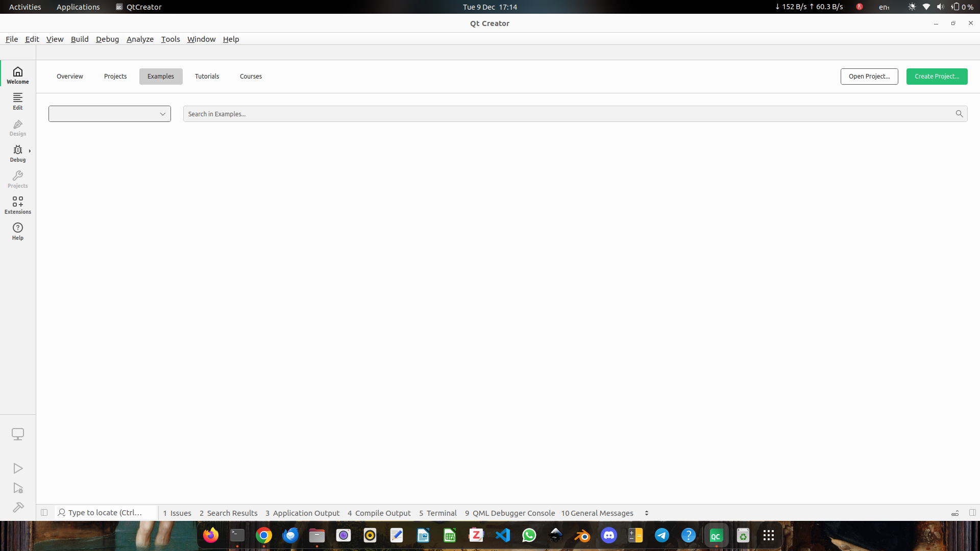The width and height of the screenshot is (980, 551).
Task: Show the QML Debugger Console pane
Action: [510, 513]
